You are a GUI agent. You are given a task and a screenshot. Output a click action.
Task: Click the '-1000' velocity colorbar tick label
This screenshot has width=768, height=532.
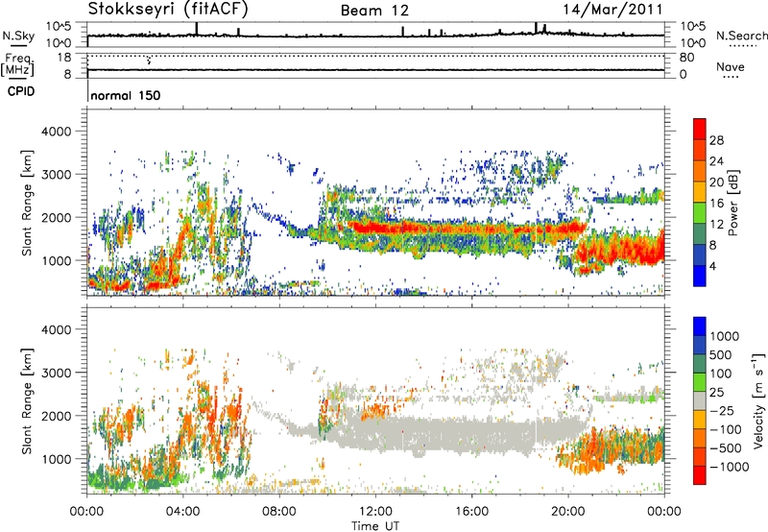coord(729,467)
